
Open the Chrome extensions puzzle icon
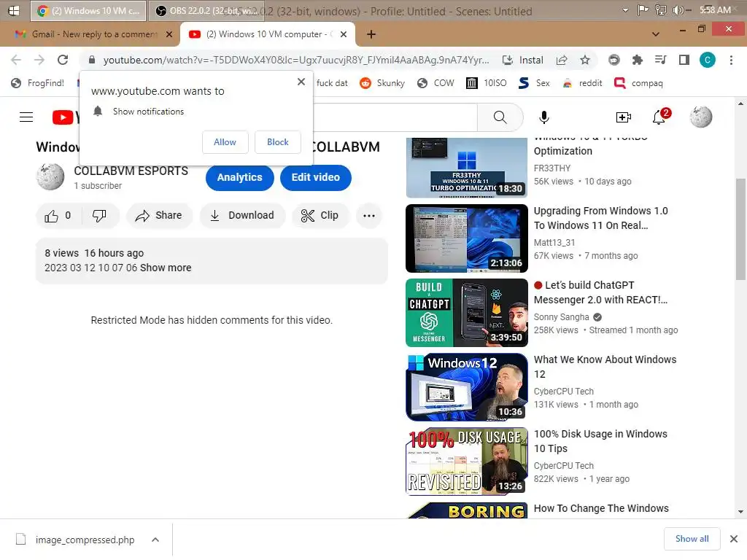click(637, 60)
